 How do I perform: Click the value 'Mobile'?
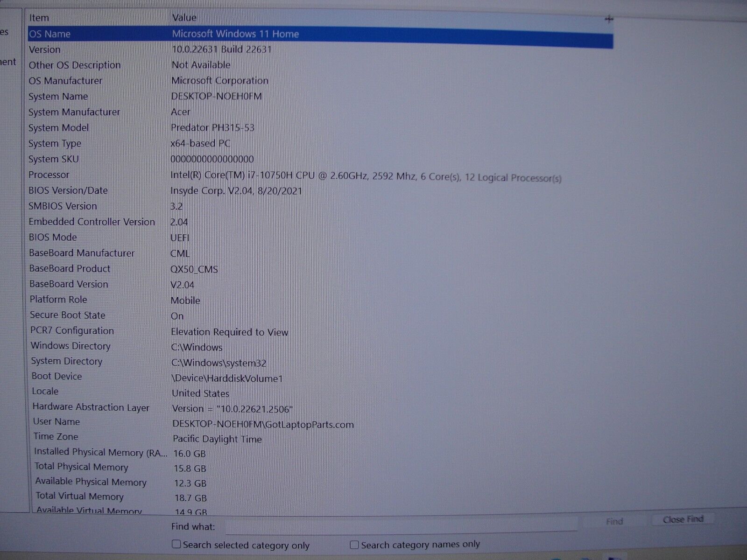(185, 301)
